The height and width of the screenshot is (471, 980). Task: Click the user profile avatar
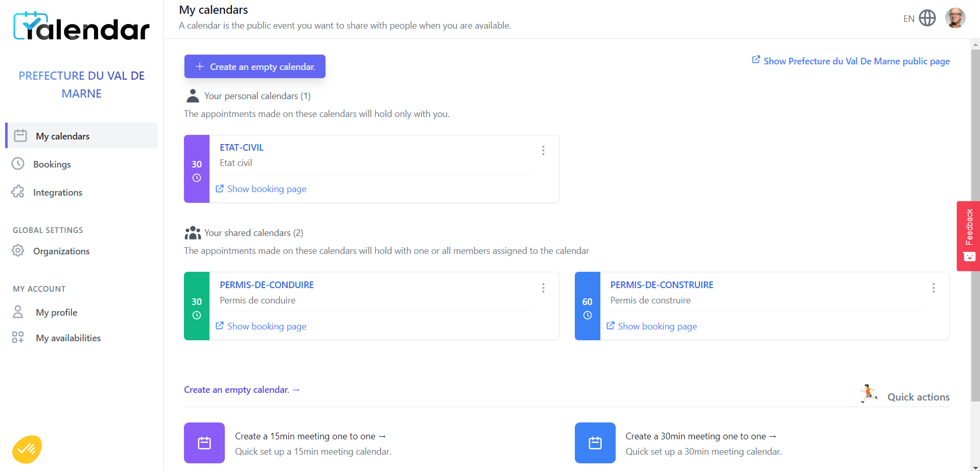[x=954, y=18]
